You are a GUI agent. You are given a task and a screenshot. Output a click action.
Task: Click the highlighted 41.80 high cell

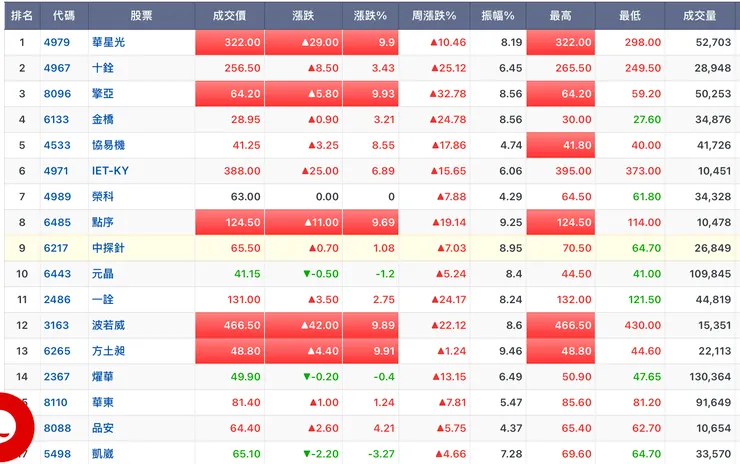coord(561,145)
